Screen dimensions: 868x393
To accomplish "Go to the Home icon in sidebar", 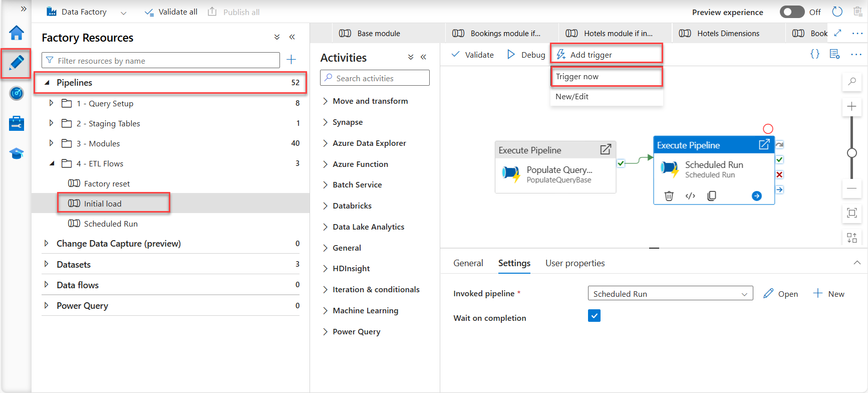I will click(16, 33).
